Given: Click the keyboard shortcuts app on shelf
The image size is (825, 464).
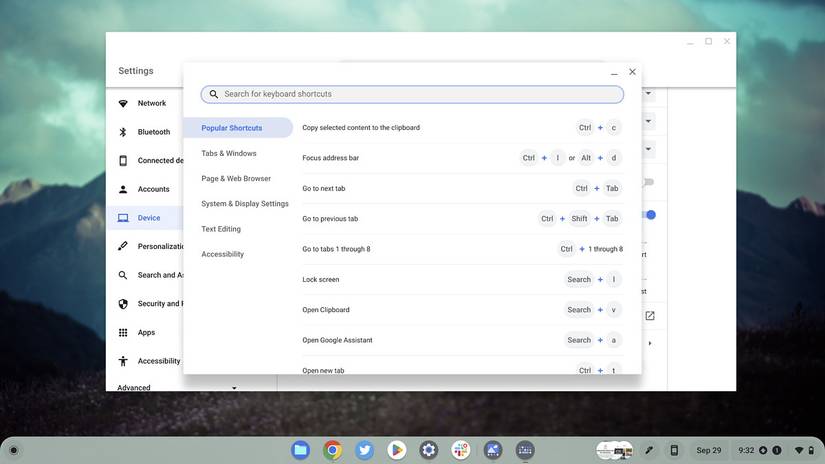Looking at the screenshot, I should click(x=525, y=450).
